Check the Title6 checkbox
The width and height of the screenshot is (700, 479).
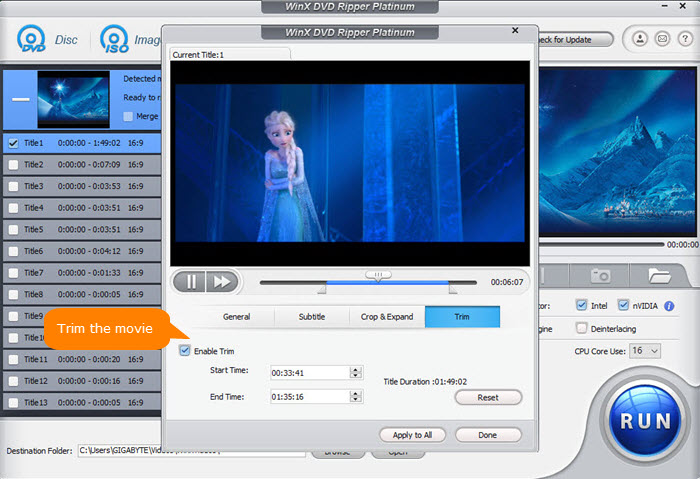[13, 251]
